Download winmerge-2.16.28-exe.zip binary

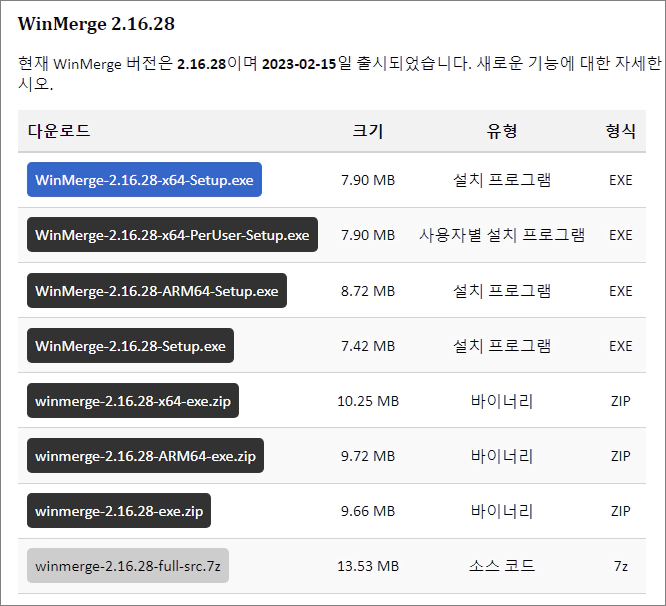(119, 511)
